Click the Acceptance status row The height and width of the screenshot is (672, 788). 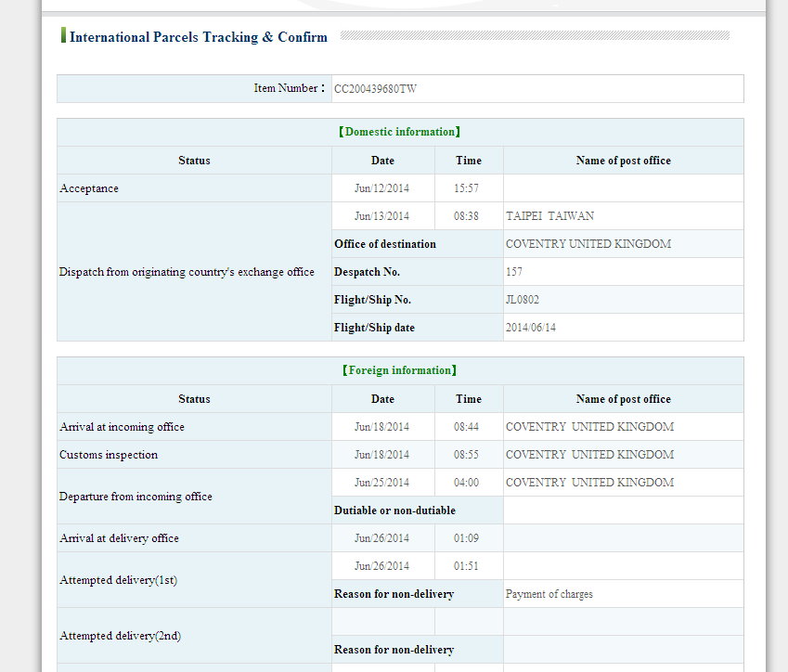click(x=89, y=188)
